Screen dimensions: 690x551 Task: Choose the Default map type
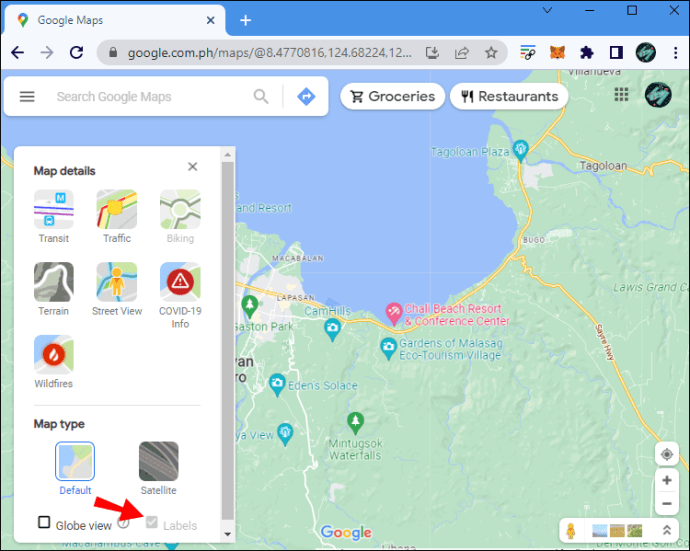(x=75, y=469)
